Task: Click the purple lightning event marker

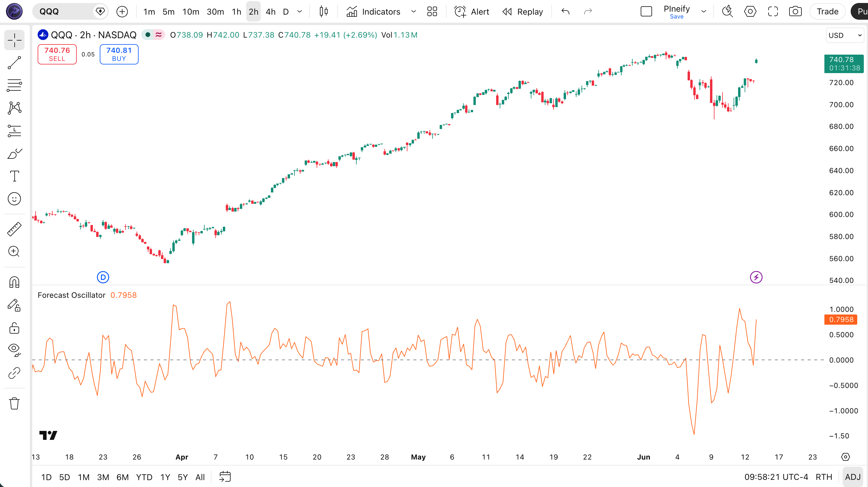Action: tap(756, 277)
